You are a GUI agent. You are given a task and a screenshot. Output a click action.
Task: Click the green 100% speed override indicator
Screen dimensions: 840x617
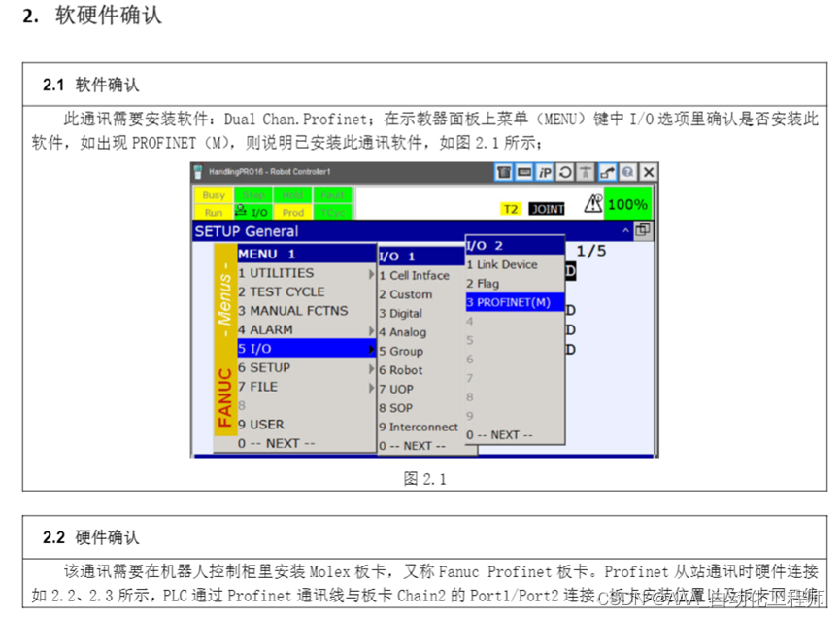point(628,204)
